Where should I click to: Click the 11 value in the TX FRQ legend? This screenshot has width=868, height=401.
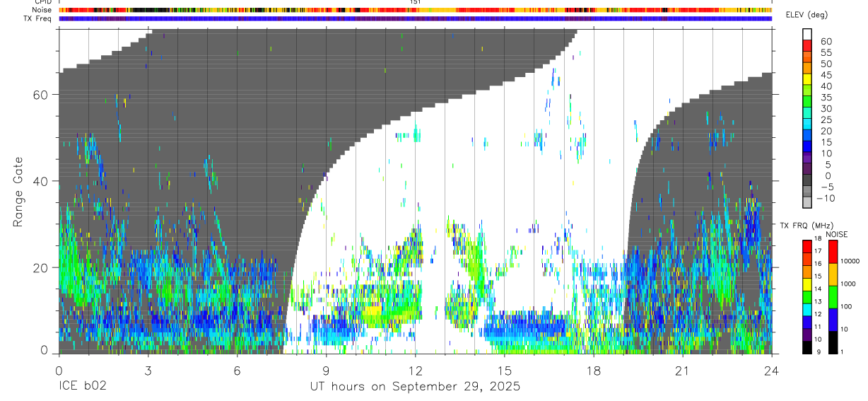[x=818, y=327]
